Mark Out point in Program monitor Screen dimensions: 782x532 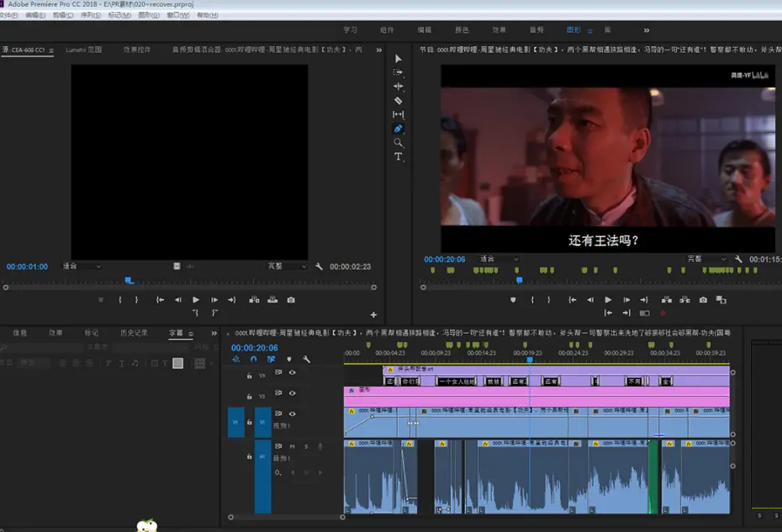click(548, 300)
